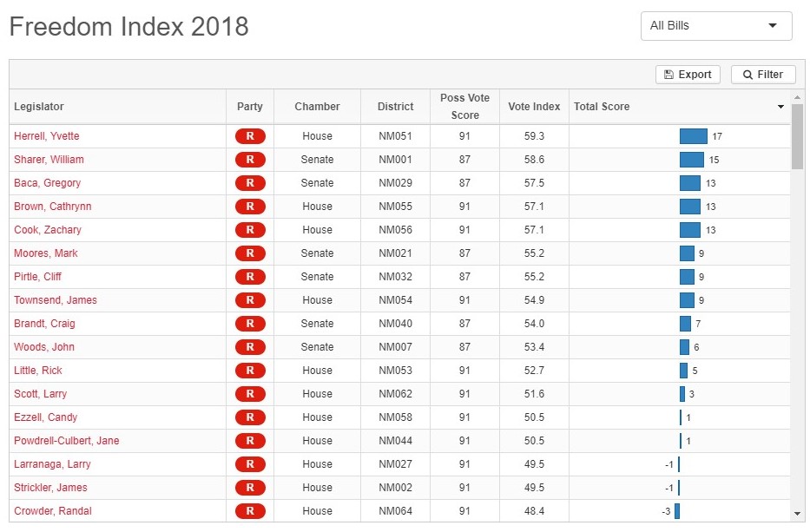Click Brown, Cathrynn's blue score bar
The image size is (810, 532).
[689, 207]
